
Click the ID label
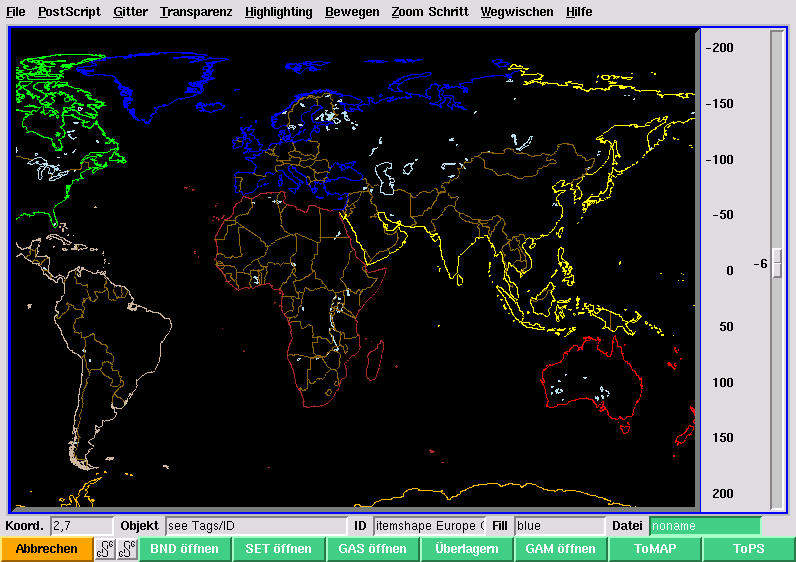coord(360,526)
